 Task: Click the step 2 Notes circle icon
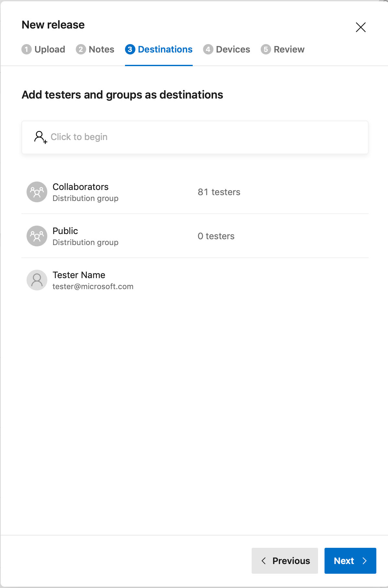(x=81, y=49)
